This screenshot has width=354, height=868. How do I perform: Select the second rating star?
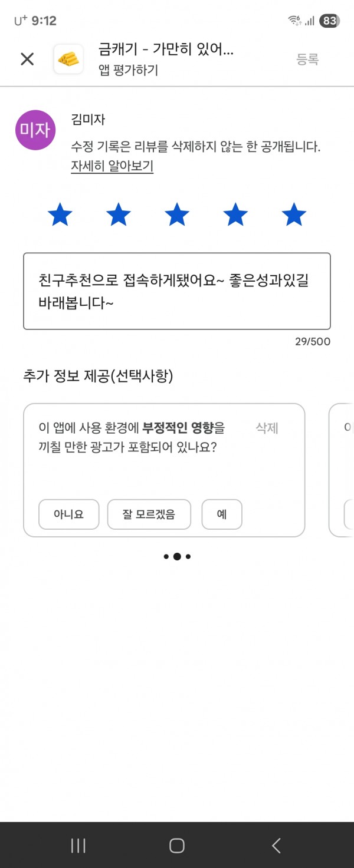(119, 214)
